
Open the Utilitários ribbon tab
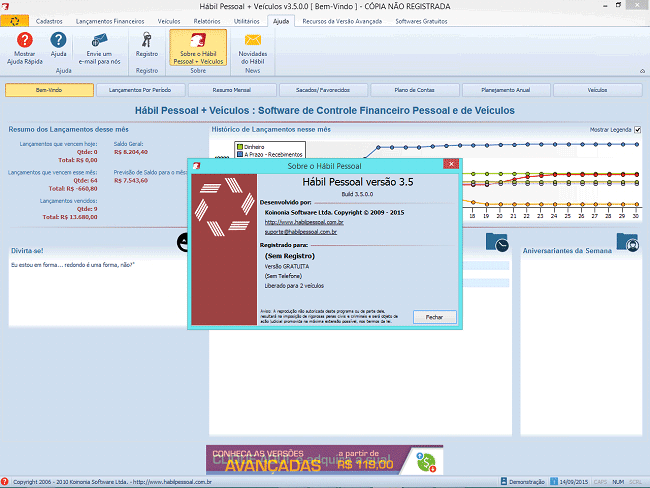click(247, 21)
